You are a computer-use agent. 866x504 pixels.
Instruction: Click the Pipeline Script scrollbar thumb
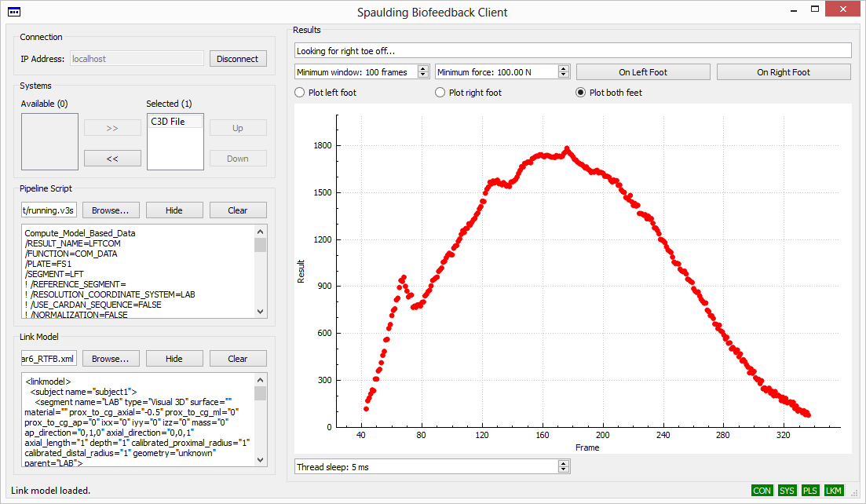point(261,245)
